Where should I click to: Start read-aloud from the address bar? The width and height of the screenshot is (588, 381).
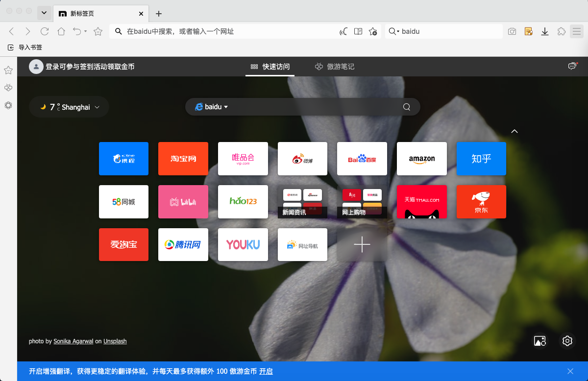click(x=343, y=31)
